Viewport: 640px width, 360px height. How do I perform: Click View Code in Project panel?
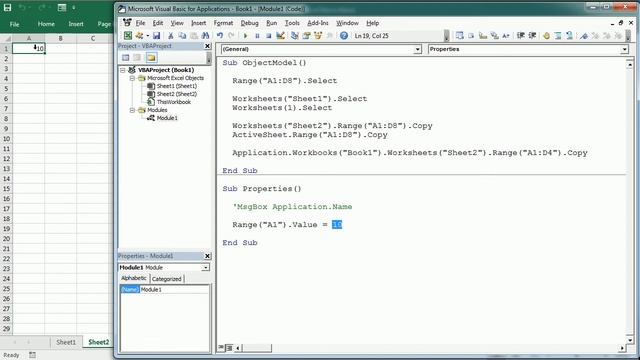[x=126, y=58]
